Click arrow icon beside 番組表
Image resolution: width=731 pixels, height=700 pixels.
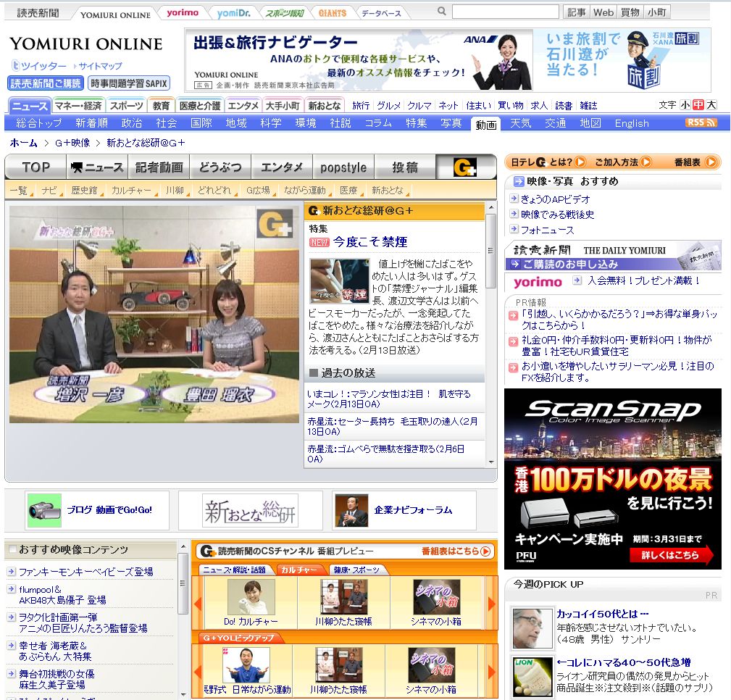(711, 162)
